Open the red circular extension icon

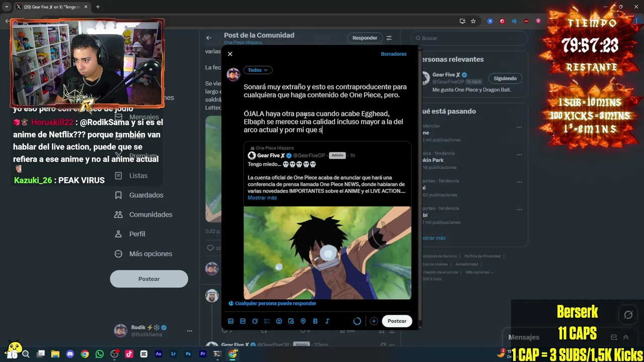point(502,21)
